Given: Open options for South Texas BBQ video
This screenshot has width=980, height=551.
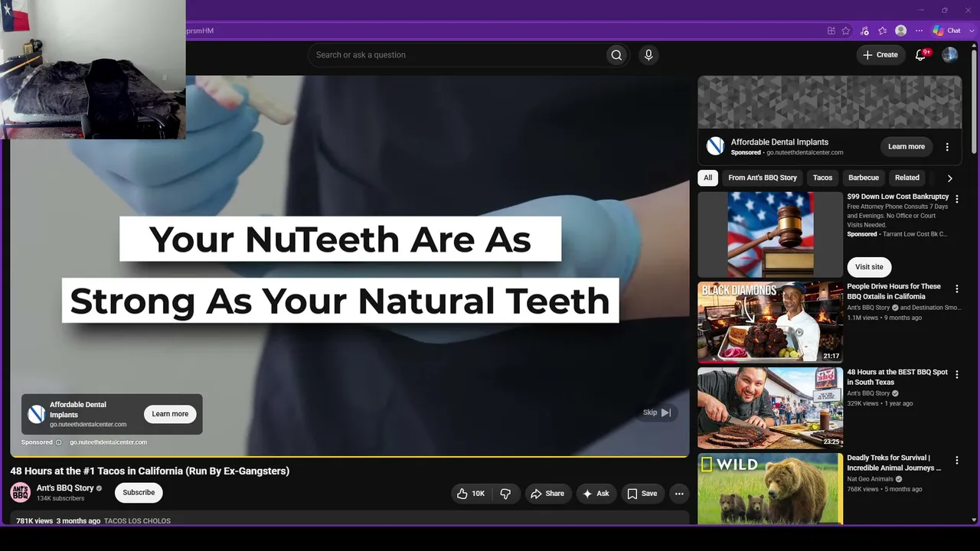Looking at the screenshot, I should (956, 375).
